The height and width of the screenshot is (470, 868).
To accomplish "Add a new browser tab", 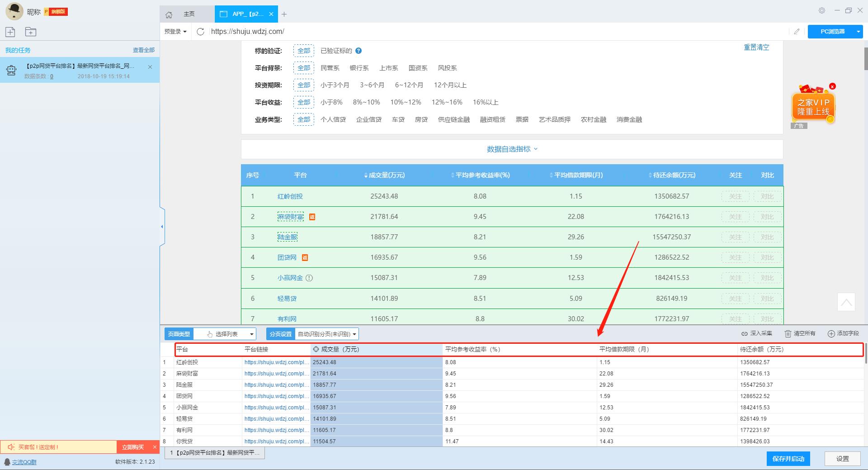I will pos(284,14).
